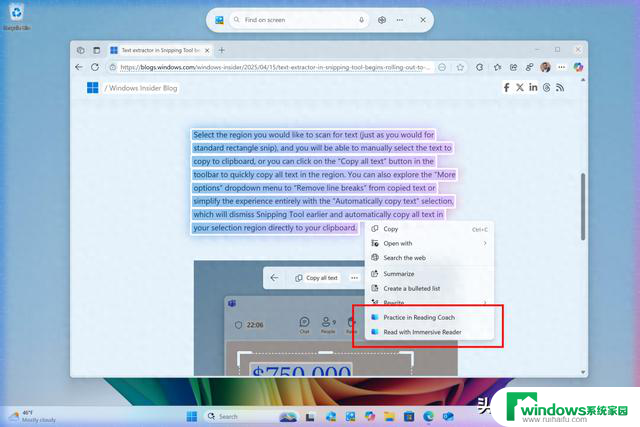Click the Windows logo on the blog header
Viewport: 640px width, 427px height.
pos(93,88)
